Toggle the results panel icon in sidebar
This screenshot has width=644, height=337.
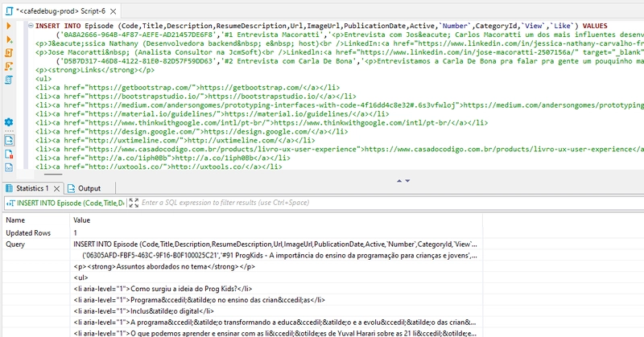click(x=9, y=140)
